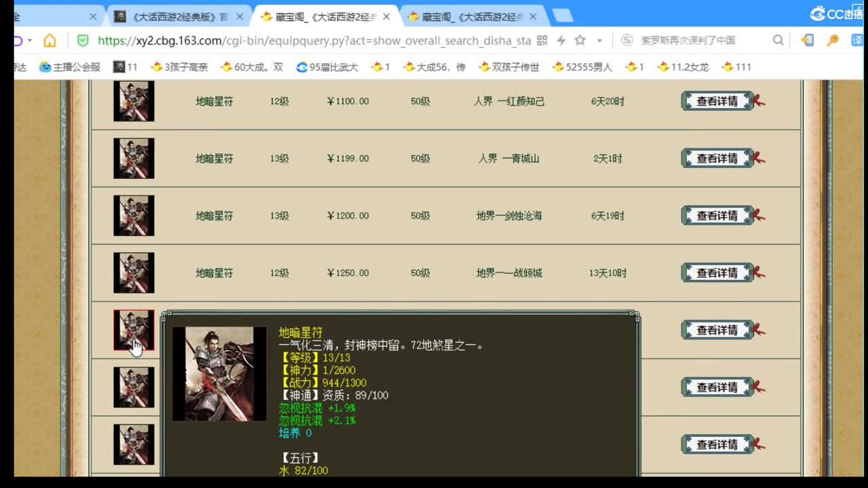This screenshot has width=868, height=488.
Task: Select the price ￥1100.00
Action: pyautogui.click(x=348, y=101)
